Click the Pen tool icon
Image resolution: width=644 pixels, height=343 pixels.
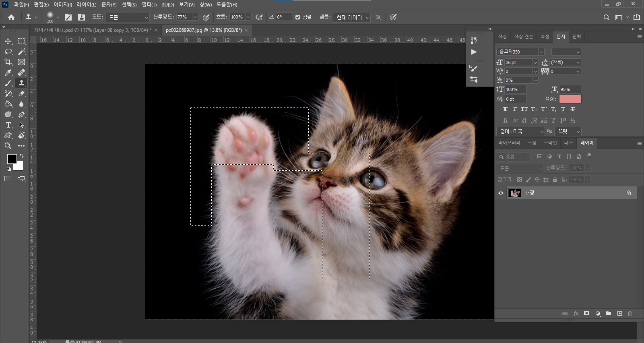22,114
